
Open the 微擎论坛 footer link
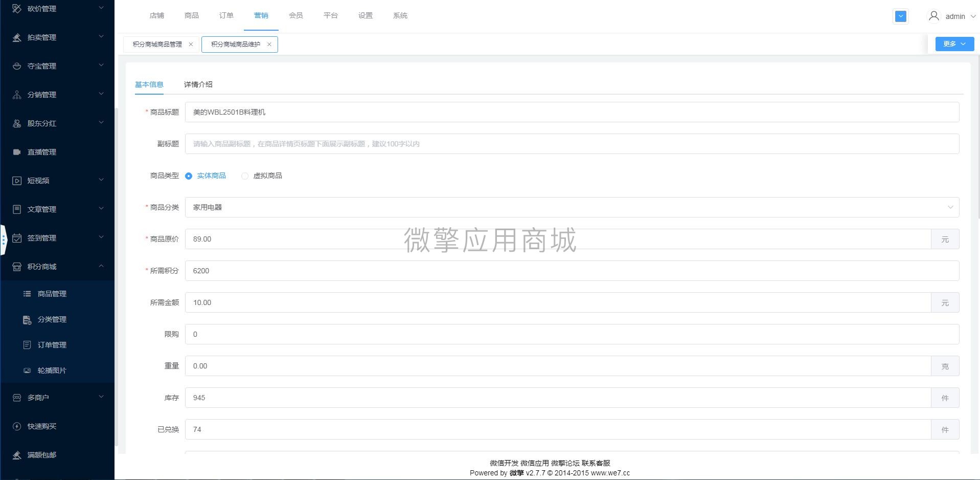pos(565,463)
